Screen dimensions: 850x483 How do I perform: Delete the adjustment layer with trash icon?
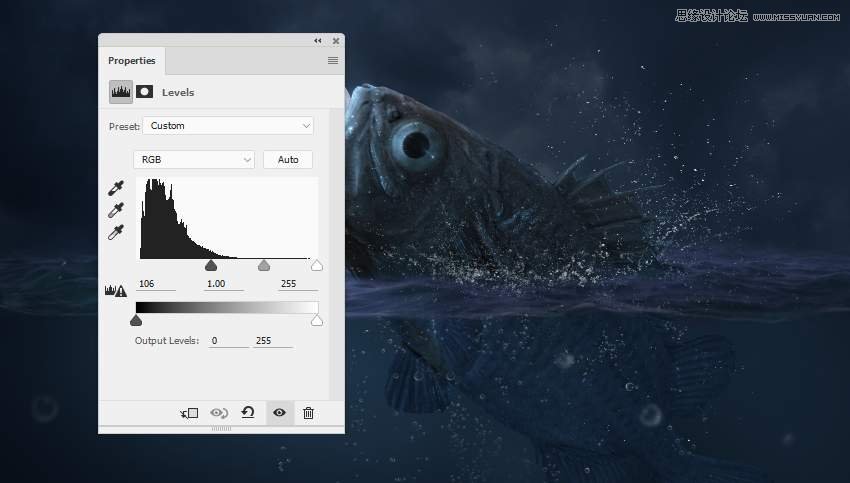pos(308,413)
